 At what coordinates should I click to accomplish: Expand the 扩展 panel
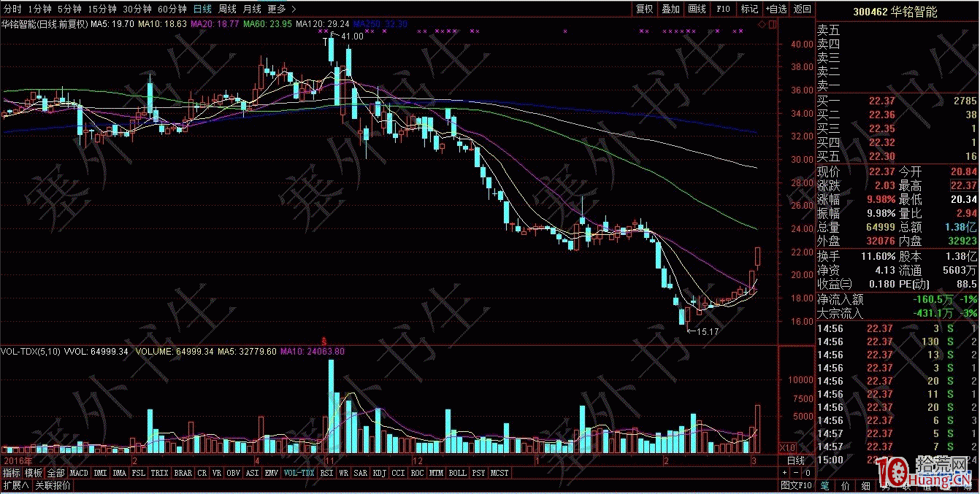pyautogui.click(x=15, y=485)
